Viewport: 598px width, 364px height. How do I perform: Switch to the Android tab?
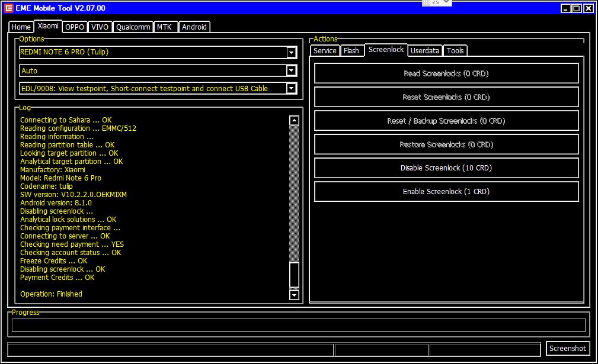tap(194, 27)
